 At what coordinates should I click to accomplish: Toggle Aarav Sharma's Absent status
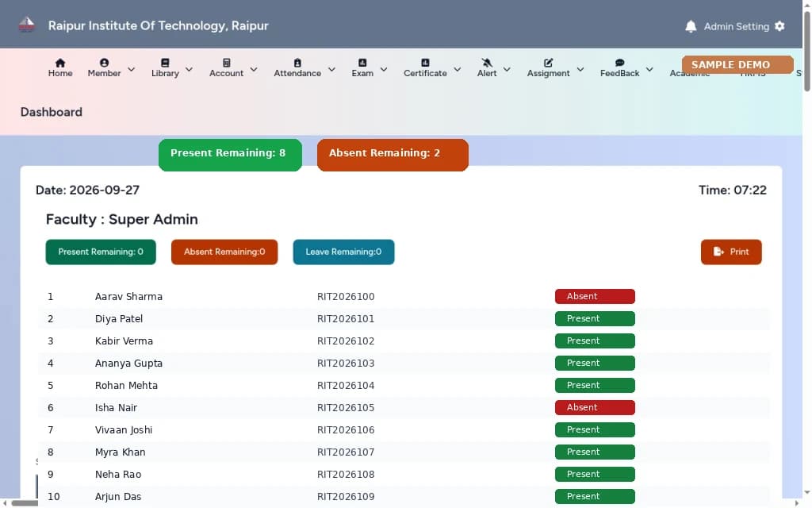(x=595, y=297)
